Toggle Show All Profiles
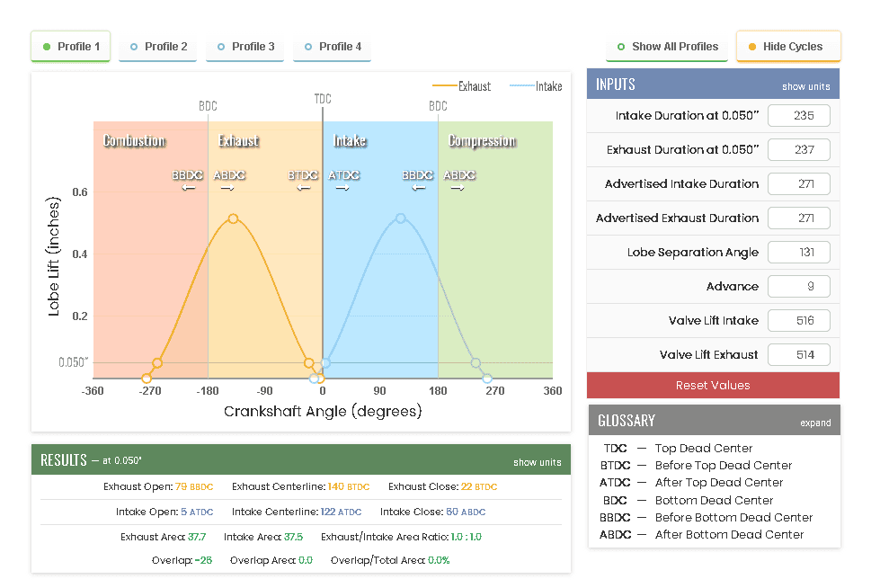 [x=667, y=47]
